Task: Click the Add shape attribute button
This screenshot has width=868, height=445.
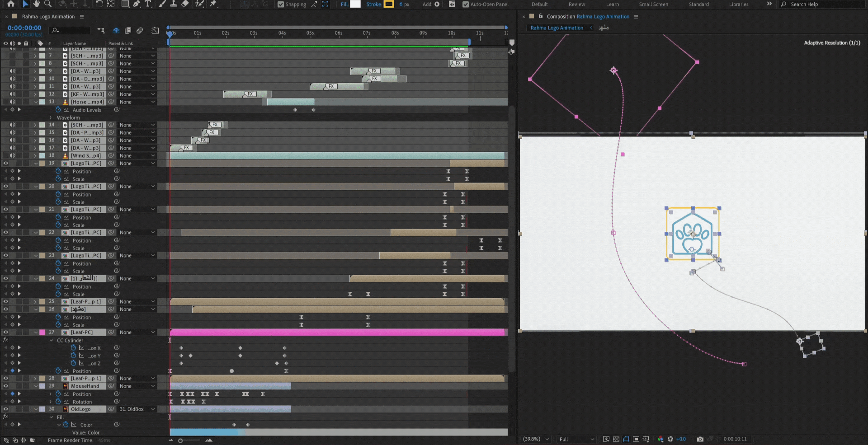Action: [x=437, y=4]
